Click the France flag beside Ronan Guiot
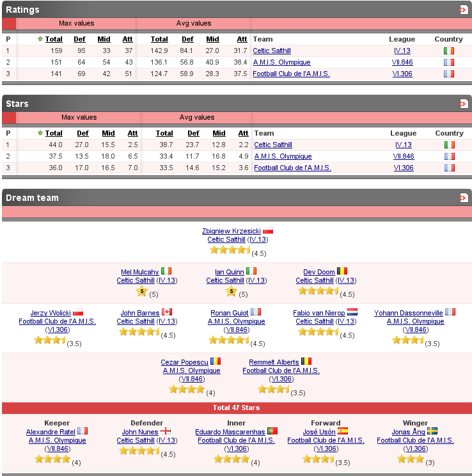This screenshot has height=476, width=472. 256,312
